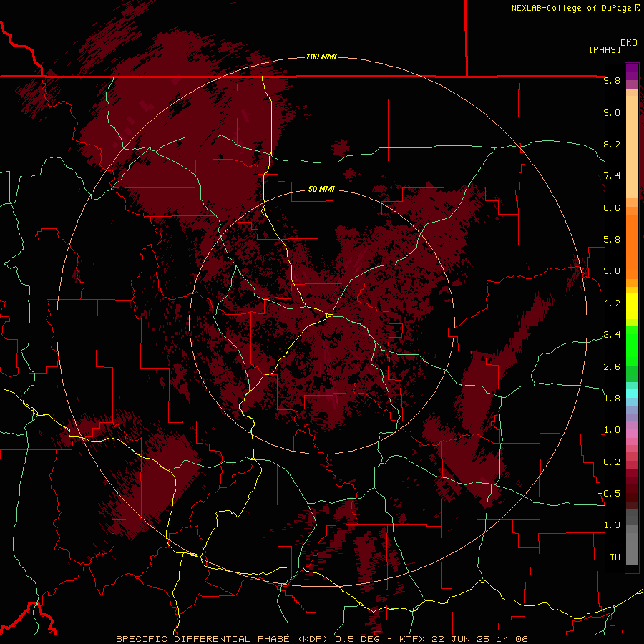Click the purple segment atop the color bar
644x644 pixels.
[632, 72]
